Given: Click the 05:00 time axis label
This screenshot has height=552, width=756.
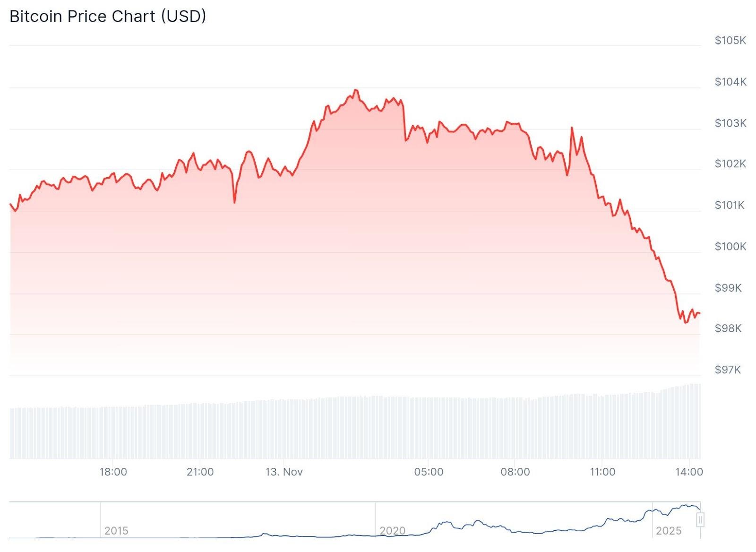Looking at the screenshot, I should pyautogui.click(x=429, y=472).
